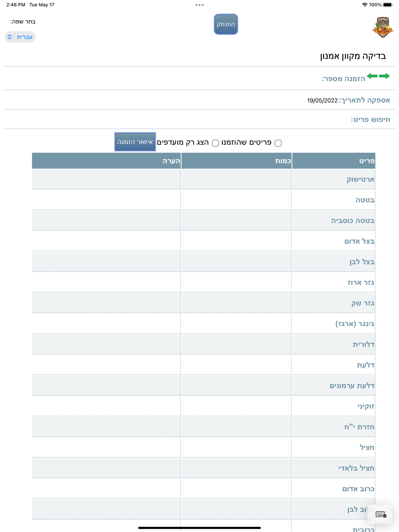Select the זוקיני item

pos(366,406)
